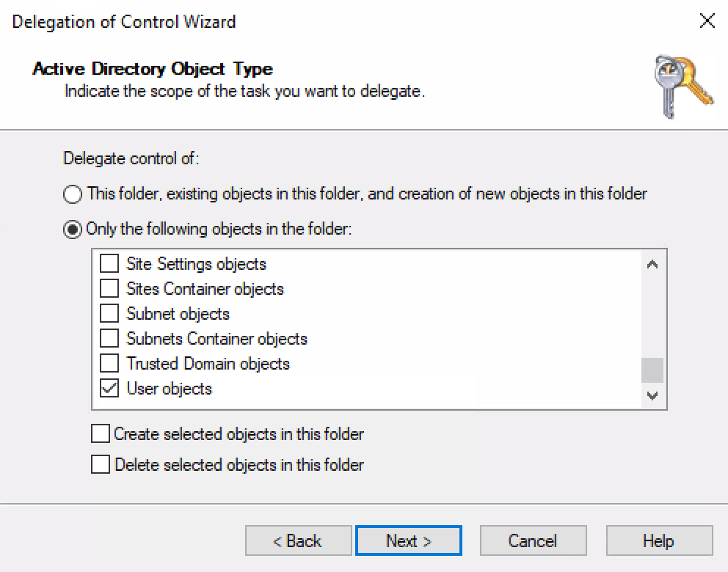This screenshot has width=728, height=572.
Task: Click the 'Trusted Domain objects' label
Action: [208, 364]
